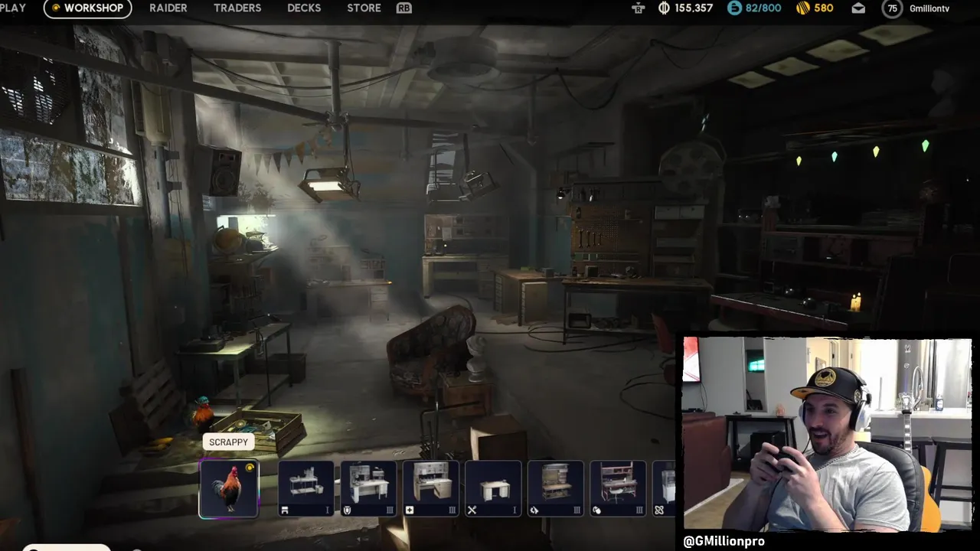Select the Scrappy rooster card
The width and height of the screenshot is (980, 551).
(229, 489)
